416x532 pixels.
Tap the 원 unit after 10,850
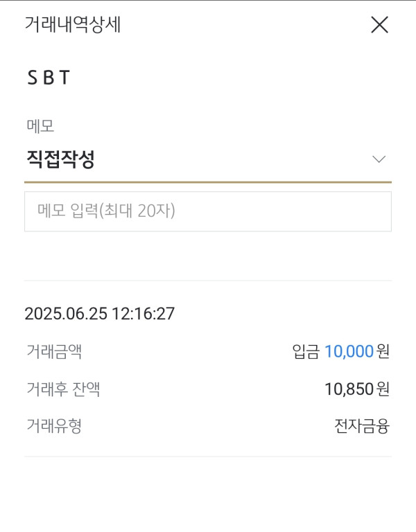click(383, 389)
